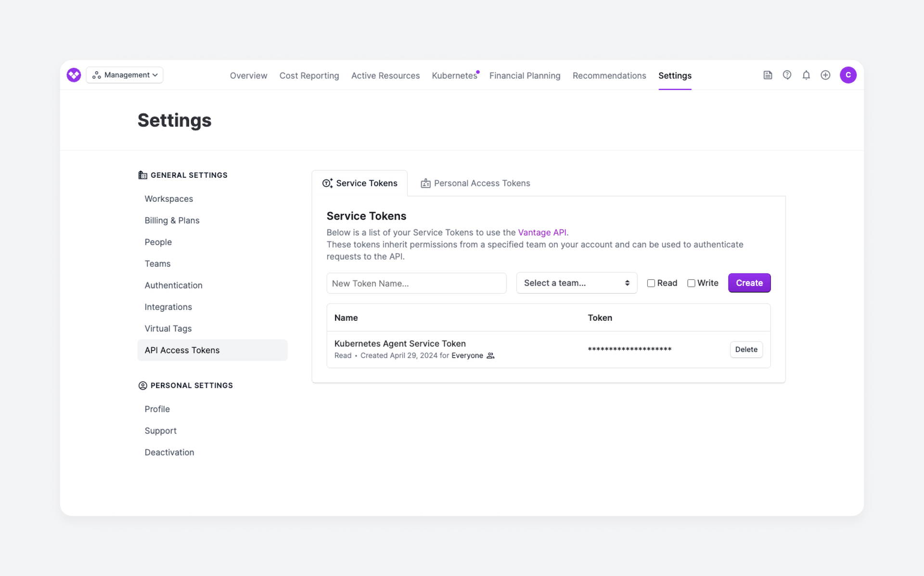Click the plus circle icon to create new
Viewport: 924px width, 576px height.
coord(825,75)
